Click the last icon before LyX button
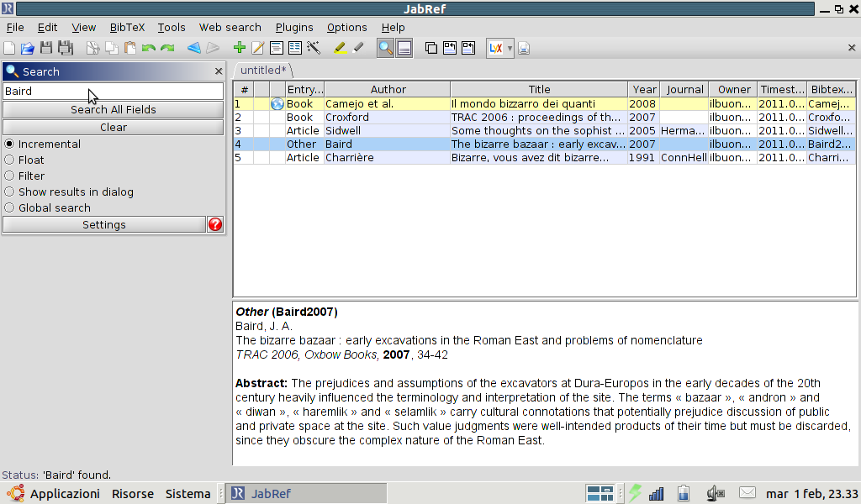This screenshot has width=861, height=504. 468,48
